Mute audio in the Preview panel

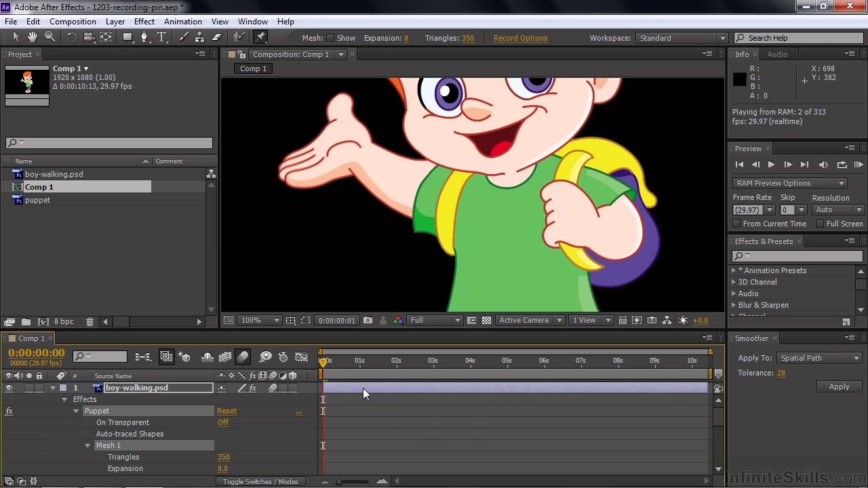coord(823,165)
